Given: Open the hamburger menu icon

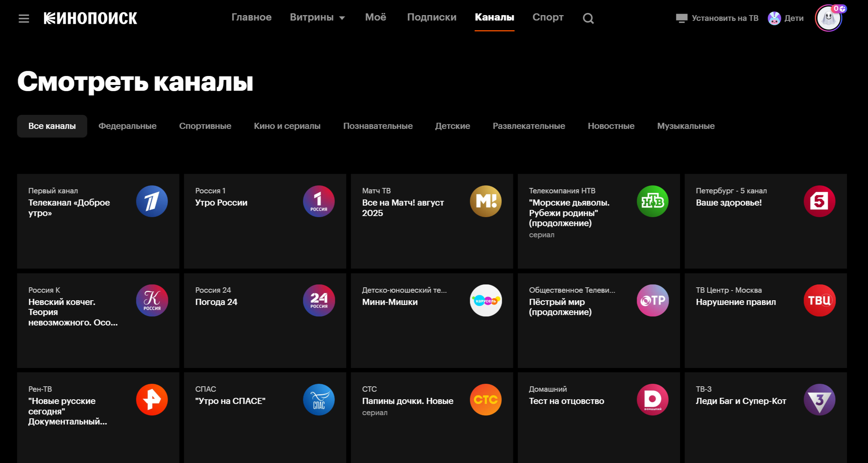Looking at the screenshot, I should pyautogui.click(x=24, y=18).
